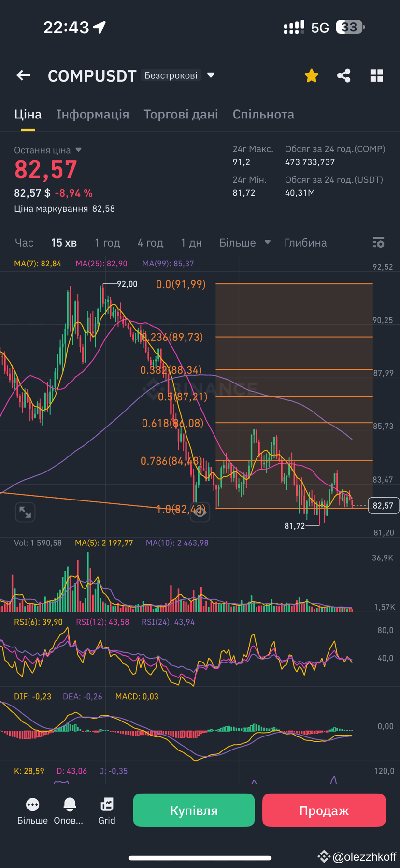Viewport: 400px width, 868px height.
Task: Tap the Fibonacci drawing handle icon
Action: [200, 513]
